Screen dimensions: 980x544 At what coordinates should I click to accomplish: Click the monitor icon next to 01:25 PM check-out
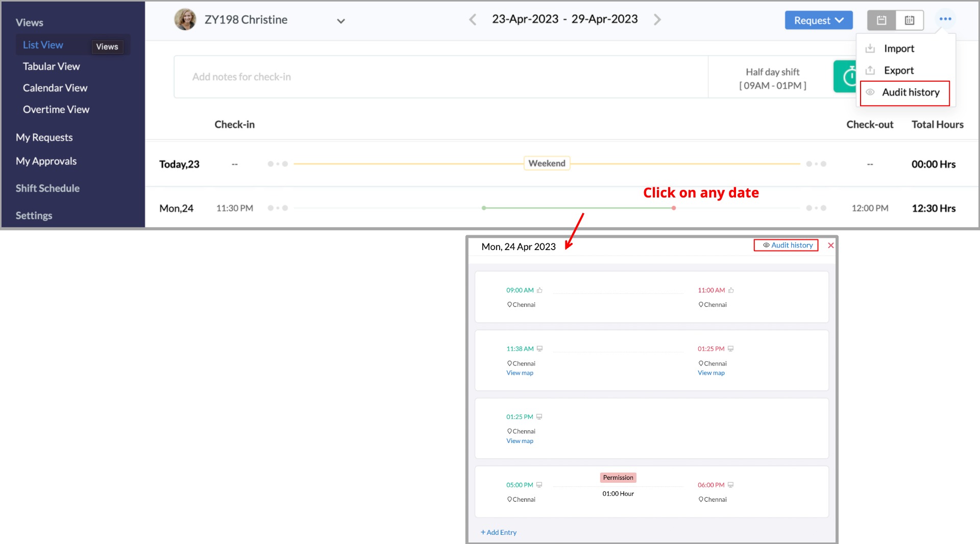coord(730,349)
